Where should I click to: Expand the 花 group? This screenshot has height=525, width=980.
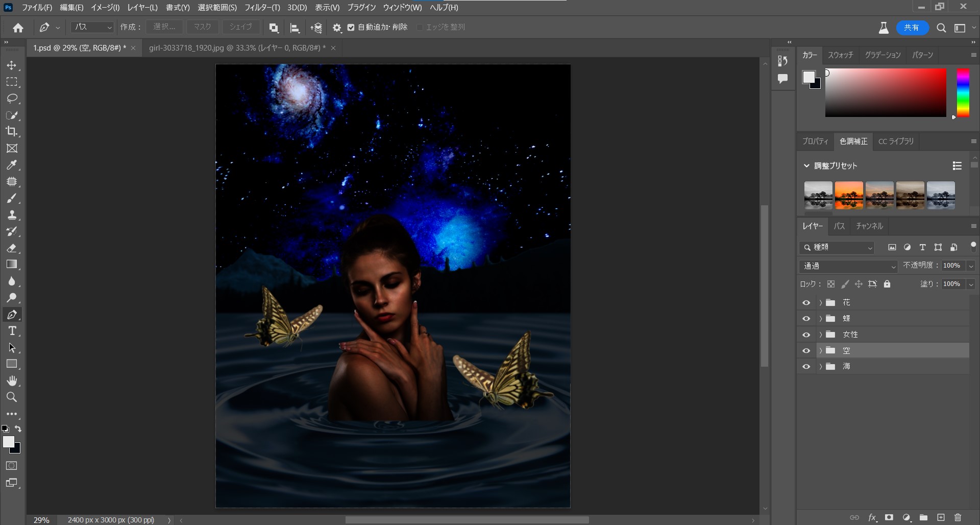pos(821,303)
